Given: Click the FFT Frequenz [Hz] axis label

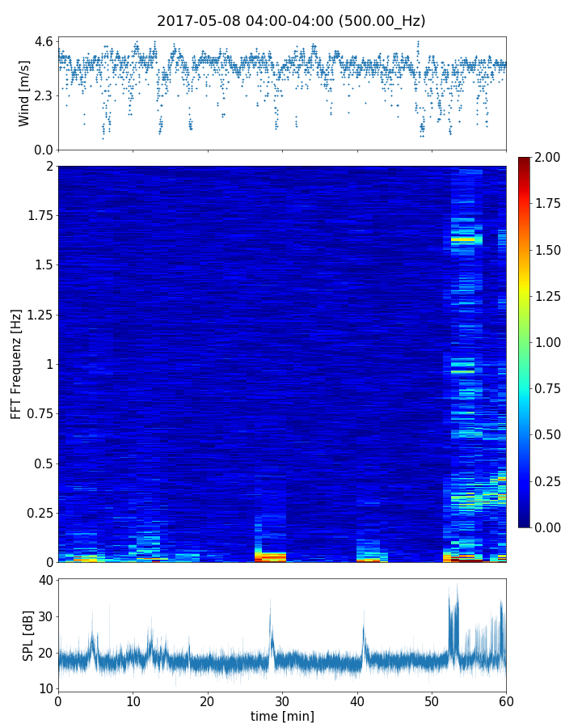Looking at the screenshot, I should coord(16,364).
